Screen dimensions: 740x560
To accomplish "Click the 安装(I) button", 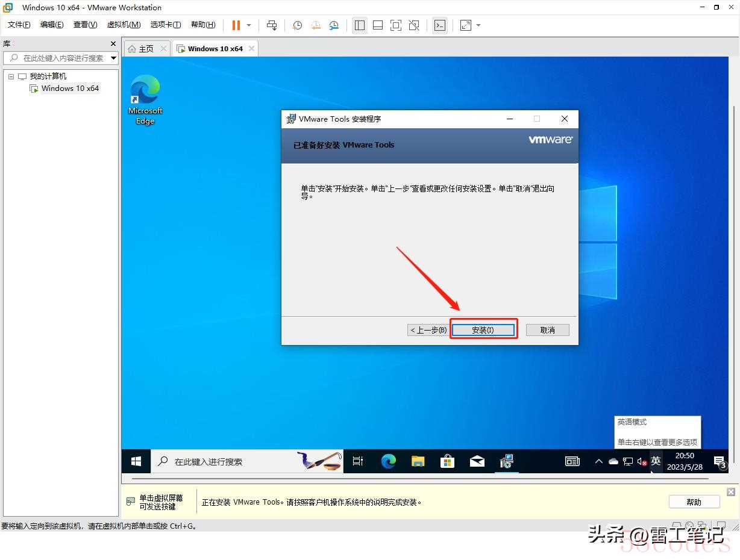I will coord(483,330).
